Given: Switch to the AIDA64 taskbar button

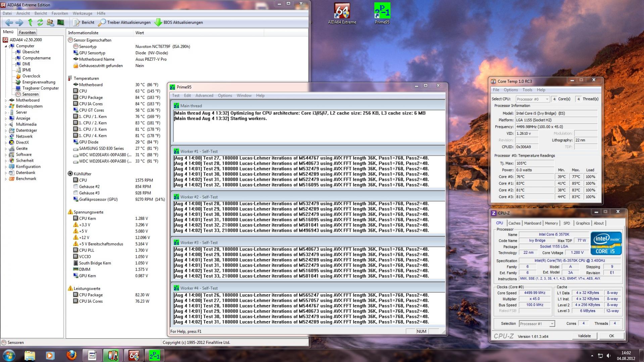Looking at the screenshot, I should pos(134,355).
